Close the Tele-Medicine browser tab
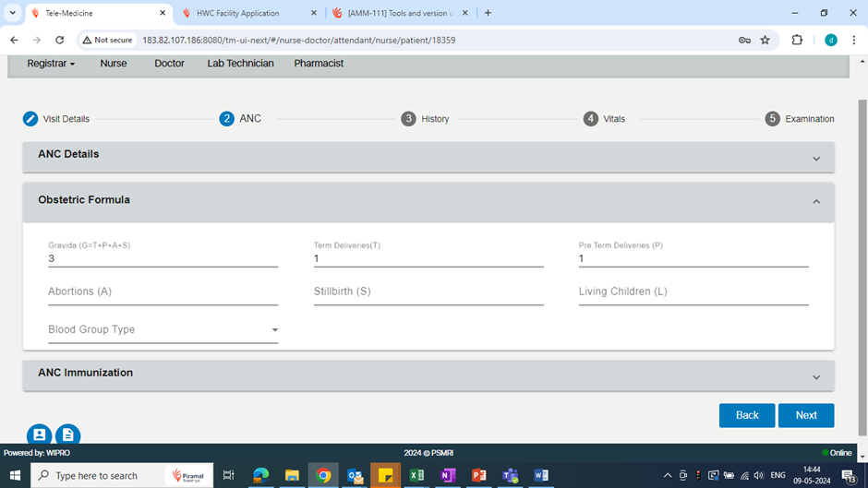The height and width of the screenshot is (488, 868). tap(163, 13)
